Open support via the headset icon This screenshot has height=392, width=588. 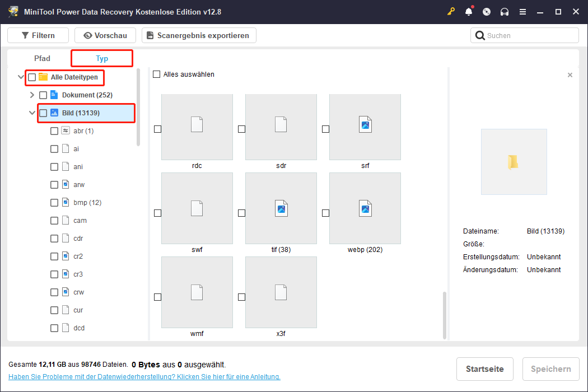tap(505, 11)
